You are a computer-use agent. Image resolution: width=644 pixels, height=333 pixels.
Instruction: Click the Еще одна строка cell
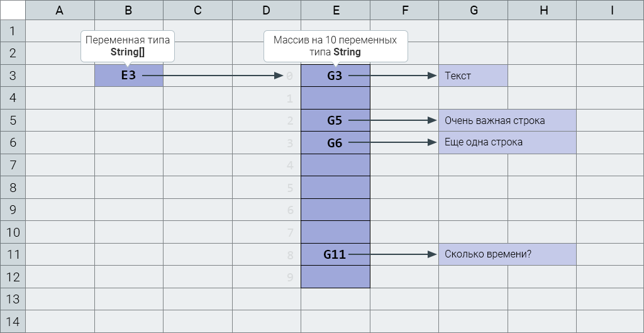click(x=508, y=143)
